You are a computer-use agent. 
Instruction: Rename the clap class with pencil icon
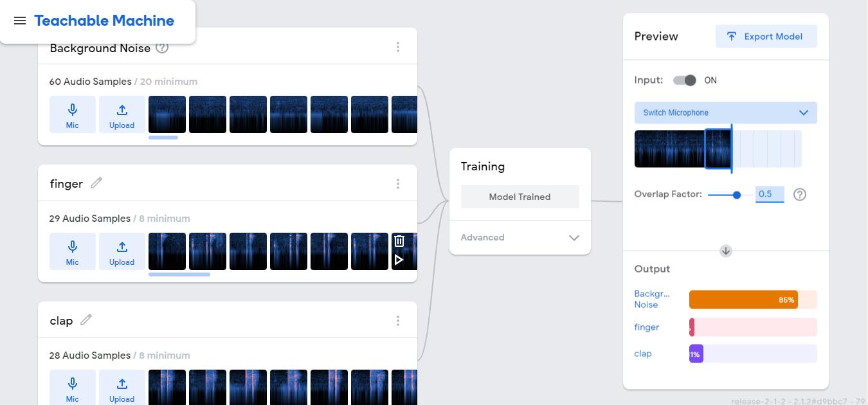[86, 319]
